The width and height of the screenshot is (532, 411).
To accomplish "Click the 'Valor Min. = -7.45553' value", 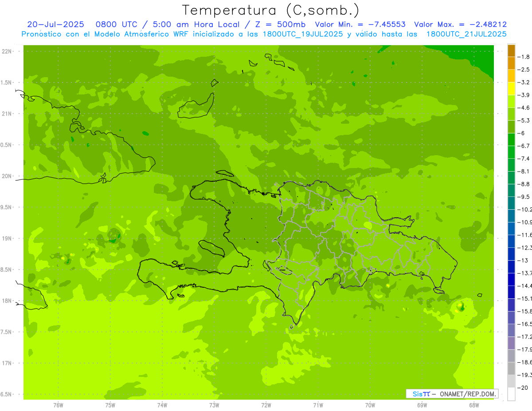I will tap(360, 24).
